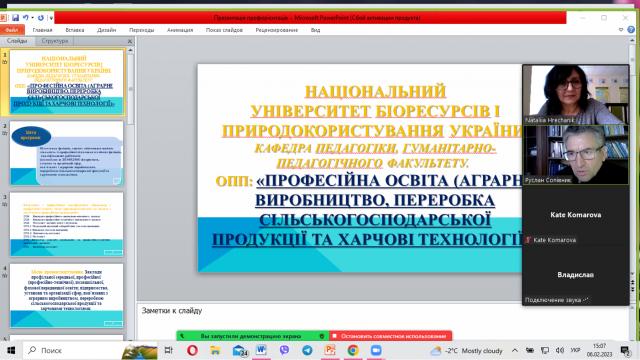Open the Вид ribbon tab

point(316,30)
